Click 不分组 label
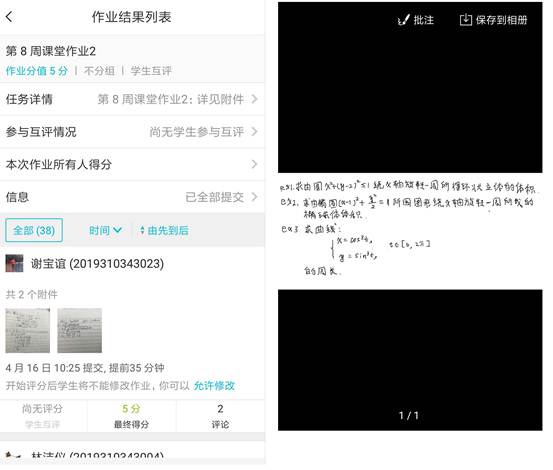553x470 pixels. 99,71
